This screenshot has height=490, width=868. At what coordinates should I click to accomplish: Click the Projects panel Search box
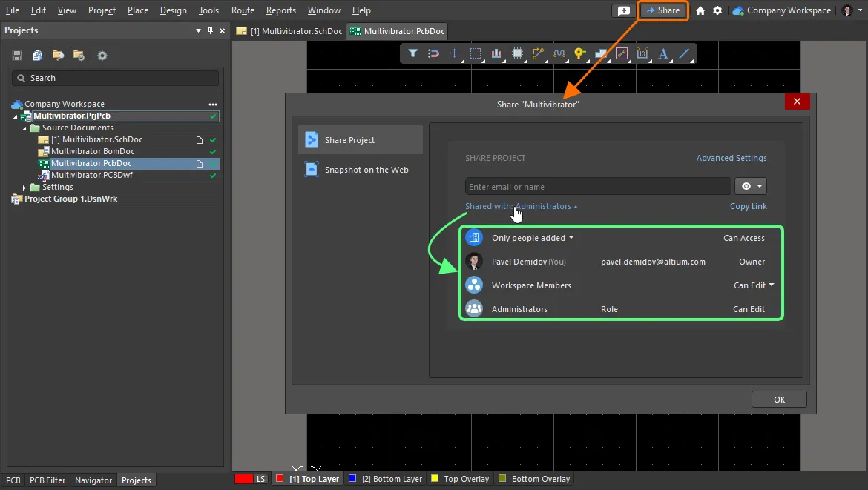[x=115, y=78]
